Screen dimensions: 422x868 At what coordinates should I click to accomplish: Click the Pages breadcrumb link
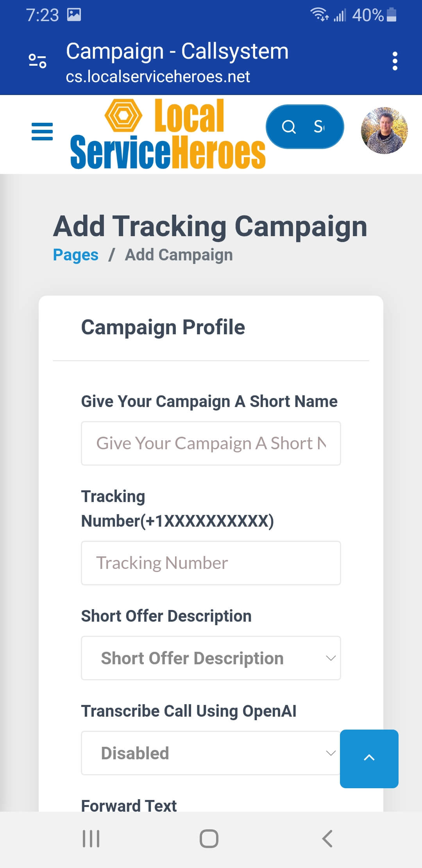coord(75,255)
